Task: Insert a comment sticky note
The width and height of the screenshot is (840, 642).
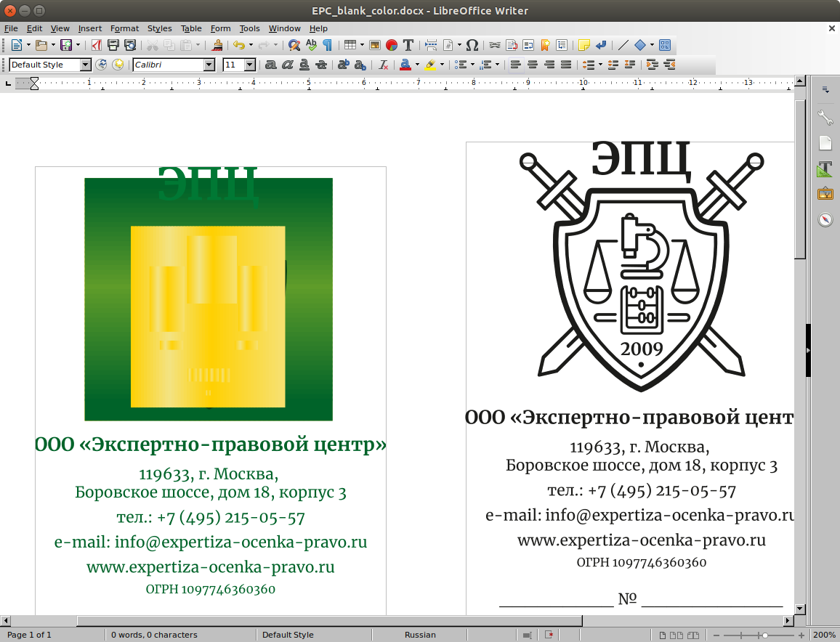Action: pos(584,45)
